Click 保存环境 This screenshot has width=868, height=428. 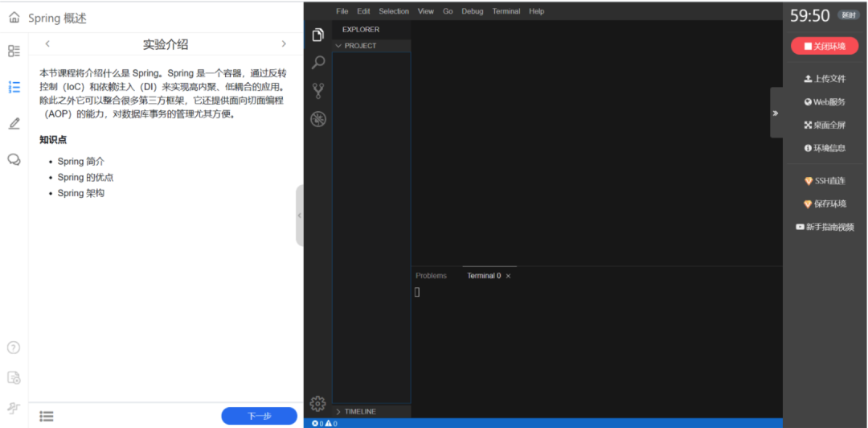tap(825, 204)
